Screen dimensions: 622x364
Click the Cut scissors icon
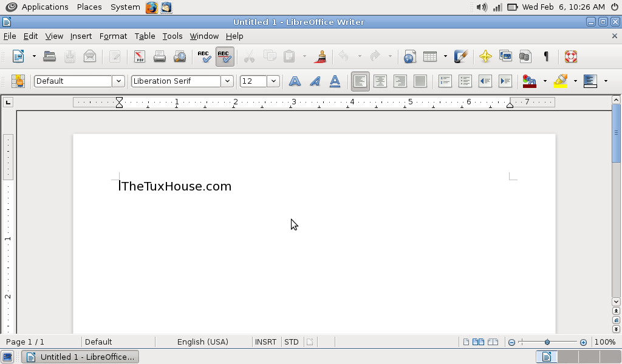tap(249, 56)
